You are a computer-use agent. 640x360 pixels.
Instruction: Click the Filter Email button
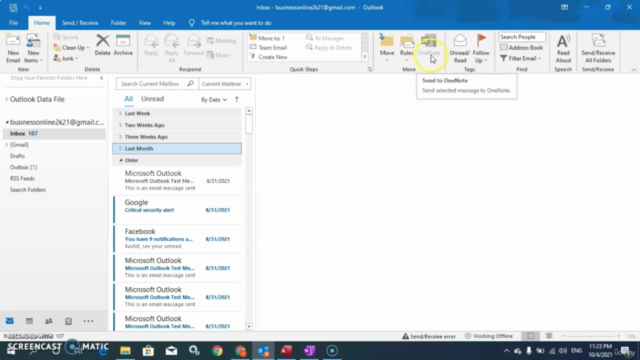click(520, 58)
